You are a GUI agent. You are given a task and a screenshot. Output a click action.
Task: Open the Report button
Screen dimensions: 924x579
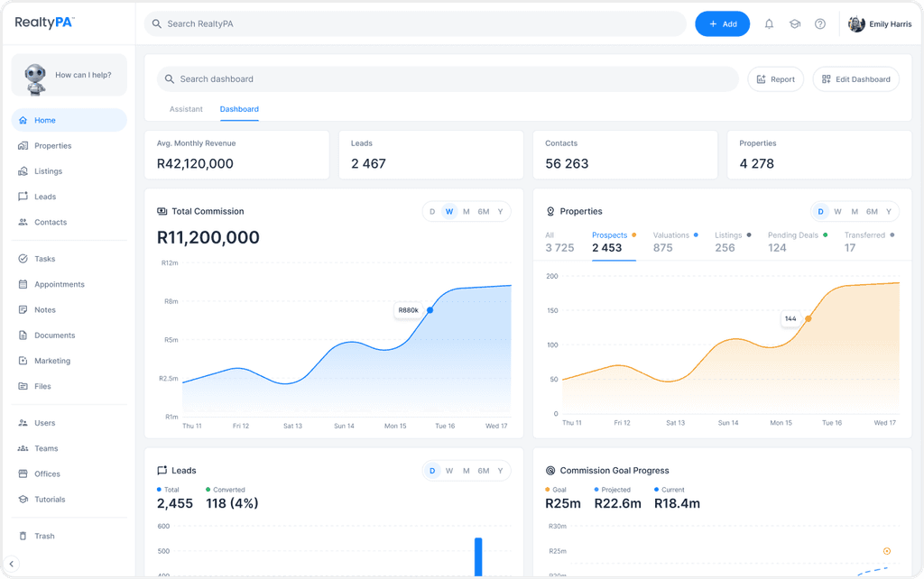click(x=775, y=79)
